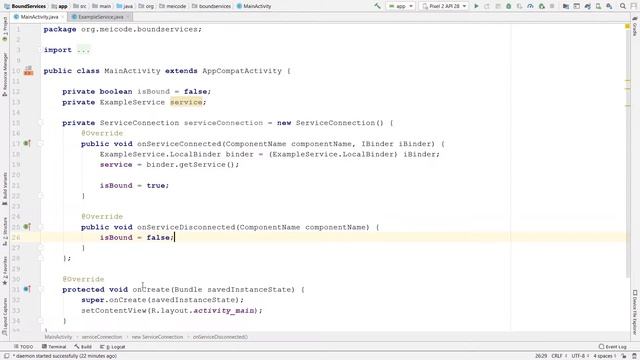Open the Build Variants sidebar tab
Screen dimensions: 640x360
[5, 189]
